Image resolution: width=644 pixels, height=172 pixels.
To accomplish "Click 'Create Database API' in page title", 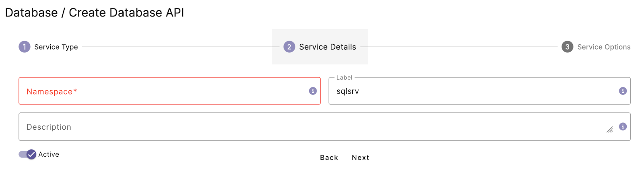I will click(x=126, y=12).
